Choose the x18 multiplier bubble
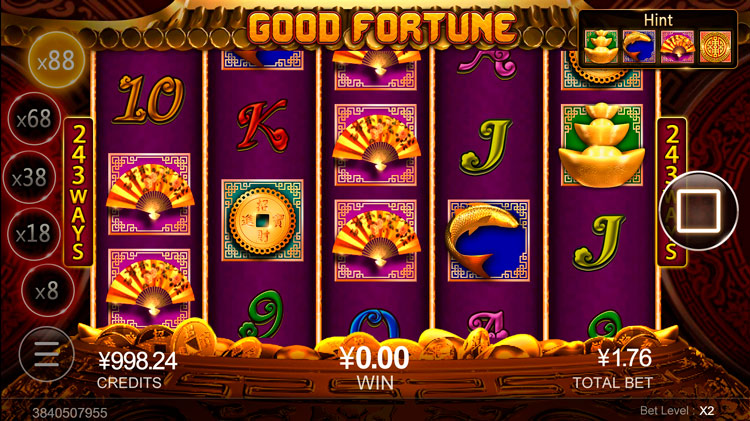750x421 pixels. [x=33, y=234]
